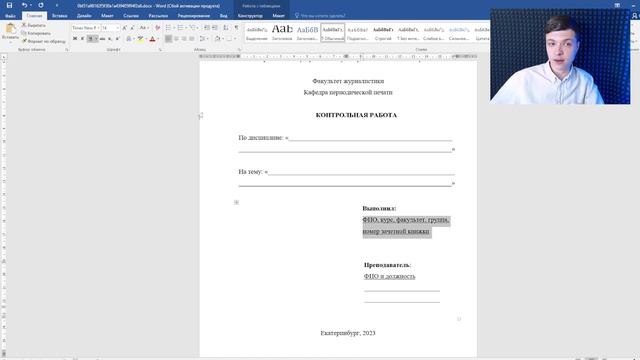
Task: Decrease paragraph indent
Action: click(207, 28)
